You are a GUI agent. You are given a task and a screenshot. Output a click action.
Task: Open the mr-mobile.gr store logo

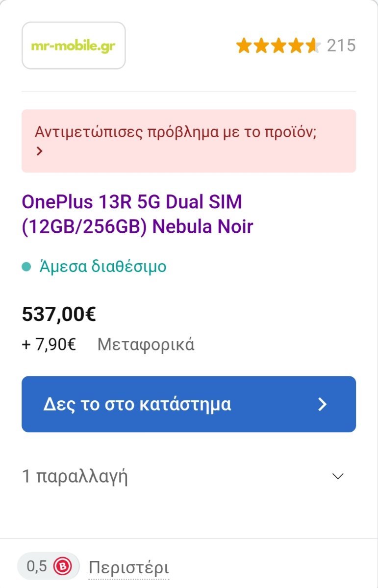(74, 46)
